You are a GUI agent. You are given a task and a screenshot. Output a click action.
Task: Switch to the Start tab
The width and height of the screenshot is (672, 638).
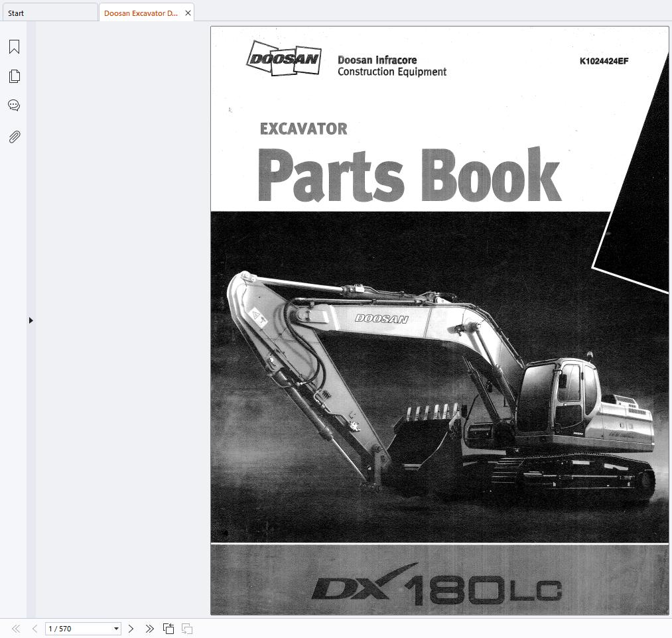click(x=49, y=13)
